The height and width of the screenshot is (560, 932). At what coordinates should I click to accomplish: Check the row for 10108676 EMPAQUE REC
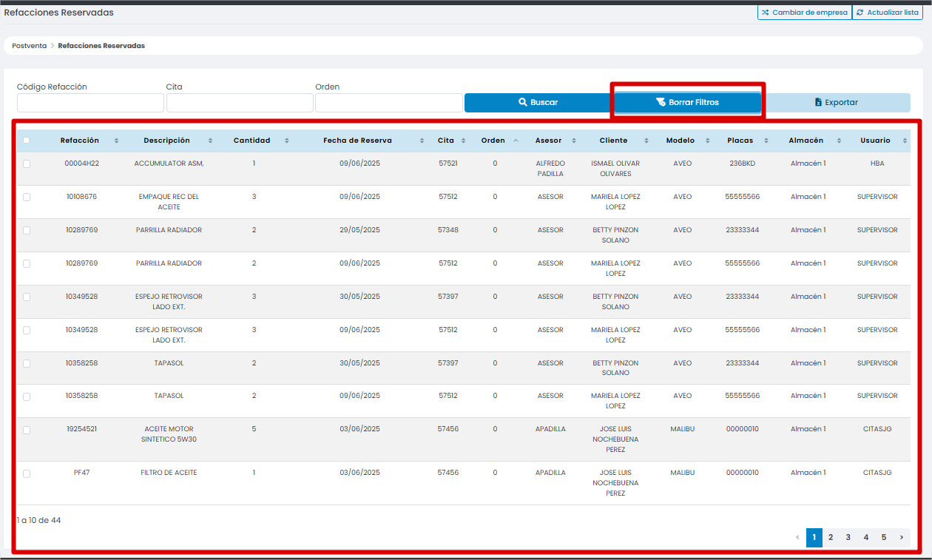pyautogui.click(x=27, y=198)
